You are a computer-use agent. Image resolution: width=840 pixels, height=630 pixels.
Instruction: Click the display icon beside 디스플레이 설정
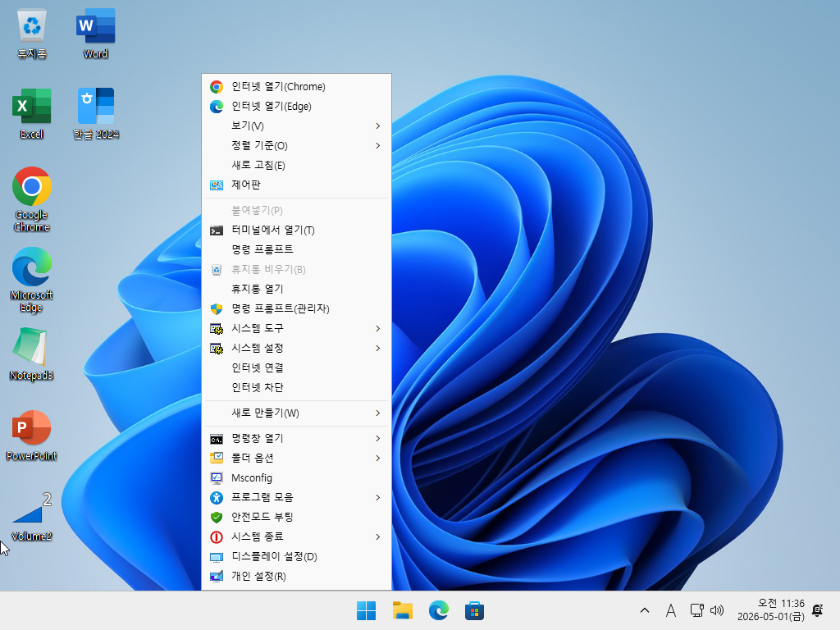217,557
